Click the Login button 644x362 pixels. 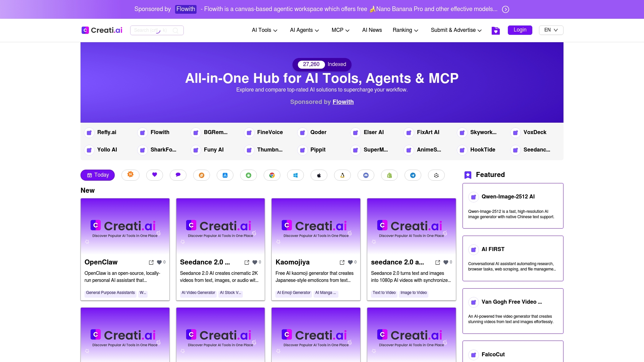coord(520,30)
